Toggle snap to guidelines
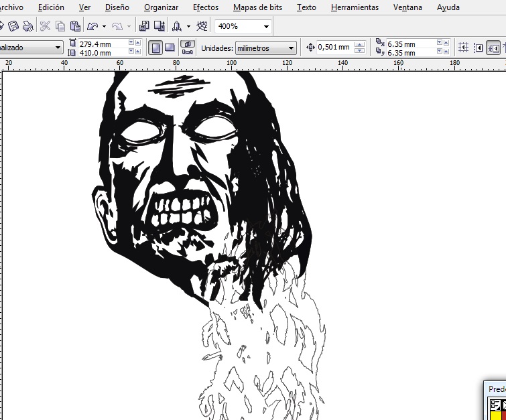The image size is (506, 420). pyautogui.click(x=479, y=48)
